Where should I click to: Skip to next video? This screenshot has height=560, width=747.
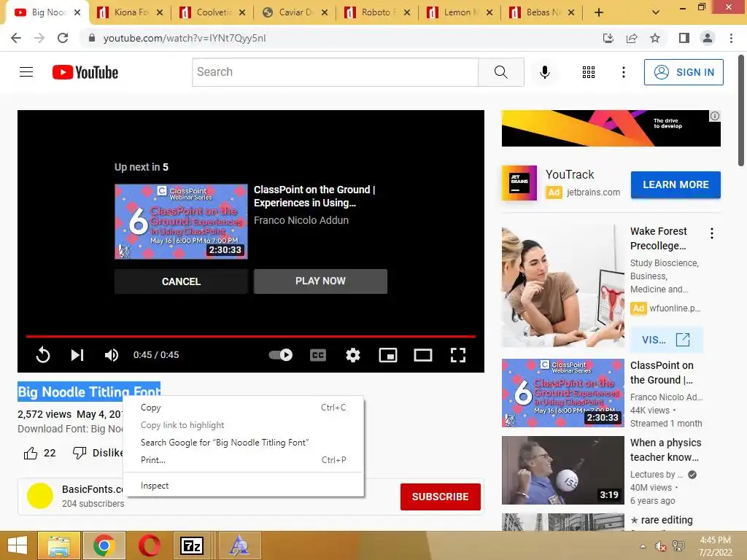(x=77, y=355)
